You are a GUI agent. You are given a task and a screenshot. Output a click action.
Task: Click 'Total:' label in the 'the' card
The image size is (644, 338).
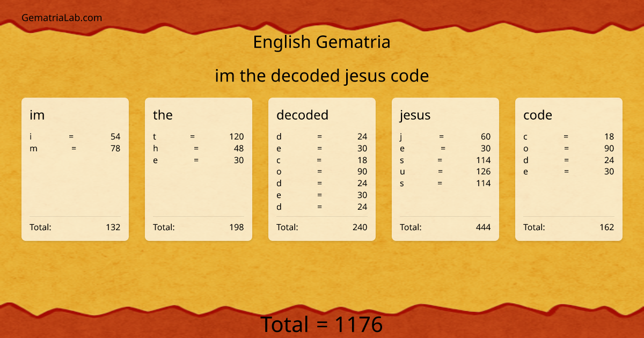point(164,227)
